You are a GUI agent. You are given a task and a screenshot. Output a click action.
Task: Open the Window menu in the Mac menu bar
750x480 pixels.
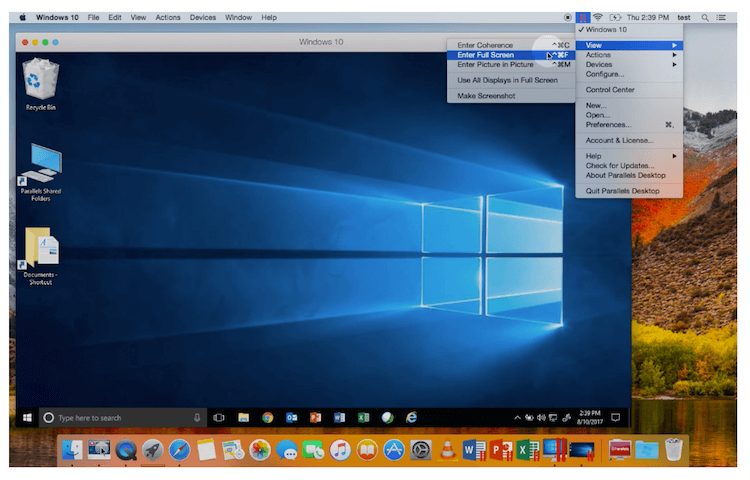(x=240, y=18)
